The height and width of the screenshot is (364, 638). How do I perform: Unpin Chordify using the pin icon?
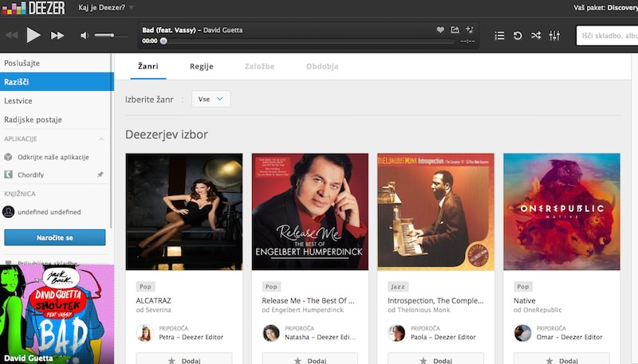coord(100,174)
